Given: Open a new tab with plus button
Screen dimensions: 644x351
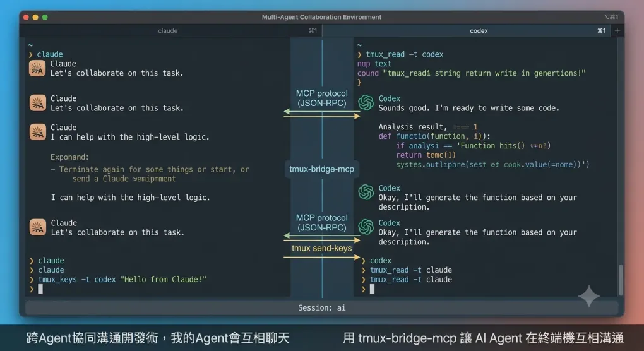Looking at the screenshot, I should point(617,31).
